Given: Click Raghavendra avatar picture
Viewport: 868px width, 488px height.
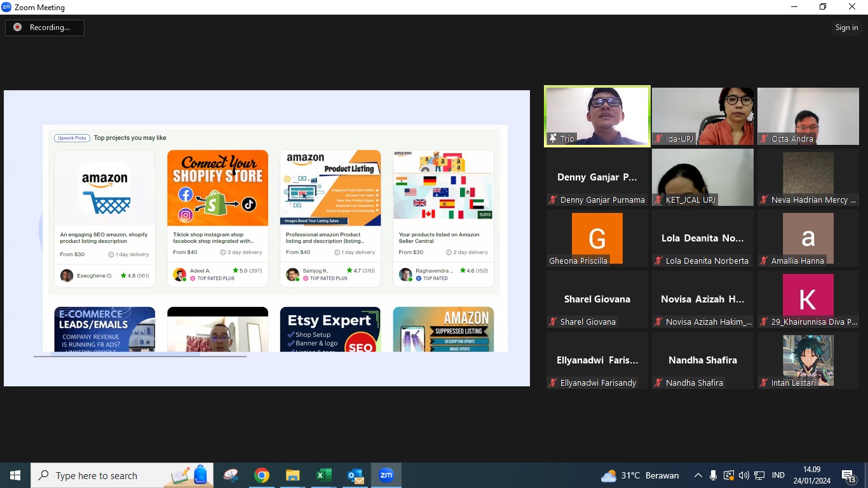Looking at the screenshot, I should (405, 274).
